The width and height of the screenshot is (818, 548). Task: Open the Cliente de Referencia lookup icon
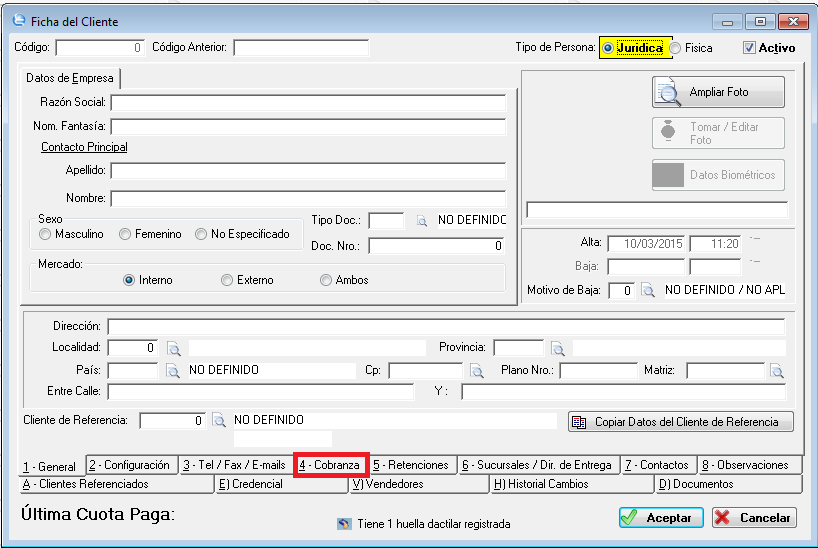pos(219,421)
